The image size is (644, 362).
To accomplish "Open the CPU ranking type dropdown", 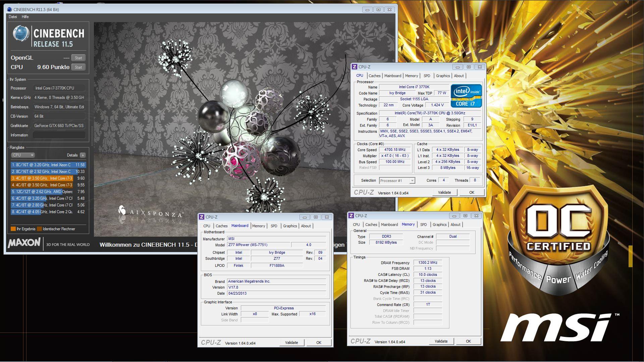I will pos(23,155).
